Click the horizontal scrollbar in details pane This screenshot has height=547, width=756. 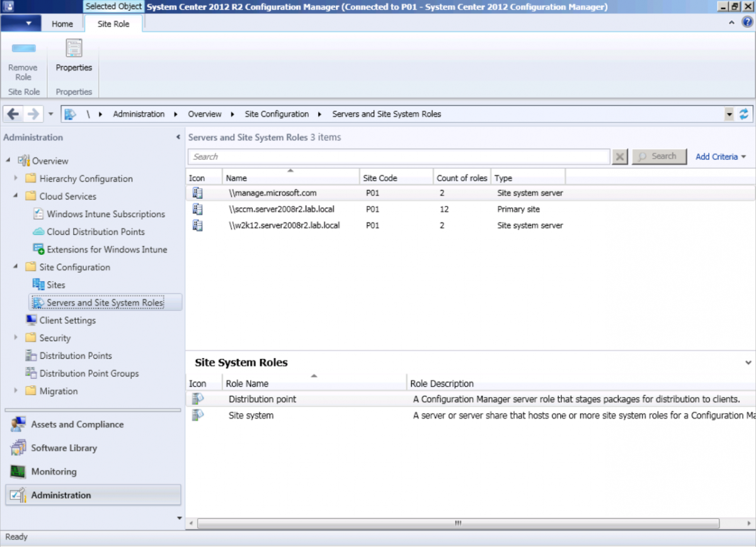458,523
